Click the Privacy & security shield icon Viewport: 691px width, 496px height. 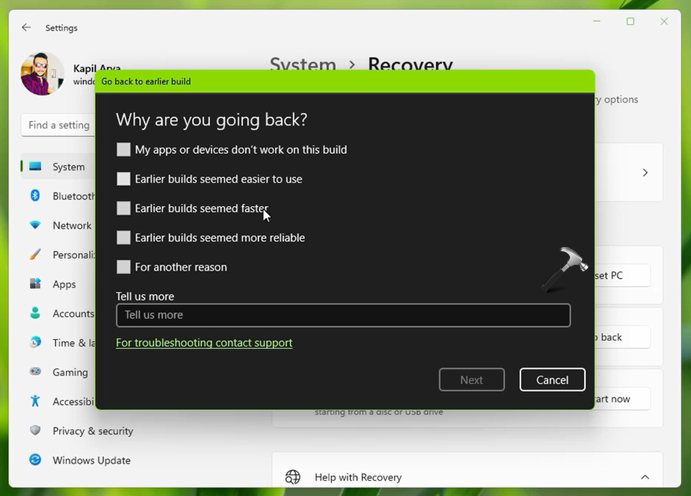point(35,431)
